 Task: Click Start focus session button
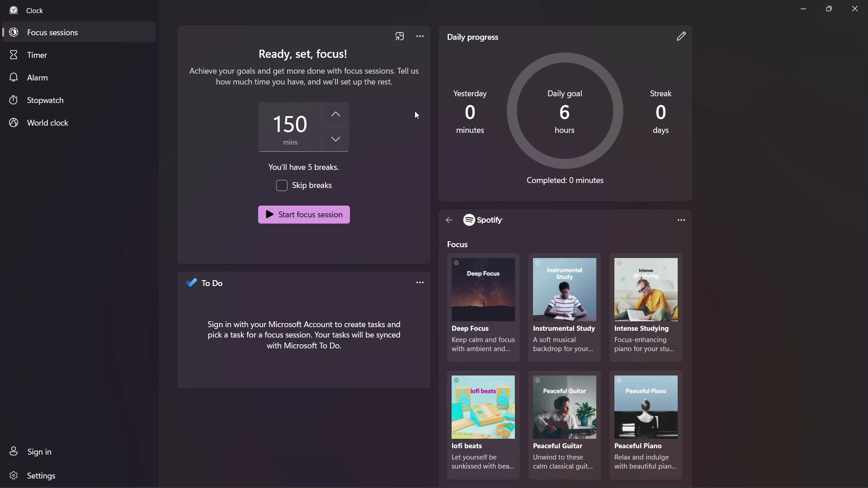pos(304,215)
